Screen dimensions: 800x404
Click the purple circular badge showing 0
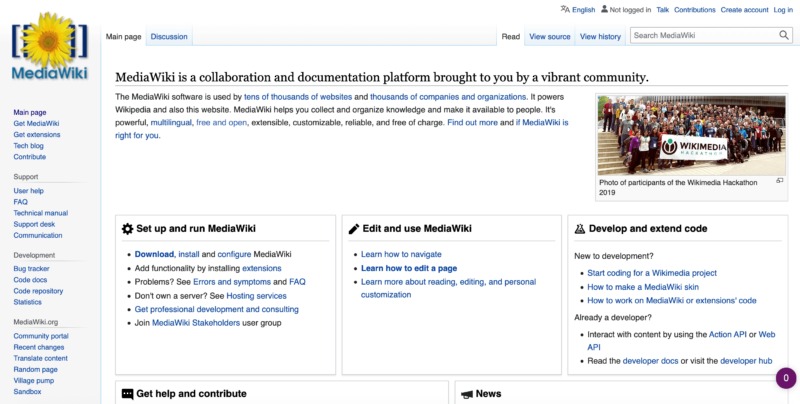pos(786,378)
